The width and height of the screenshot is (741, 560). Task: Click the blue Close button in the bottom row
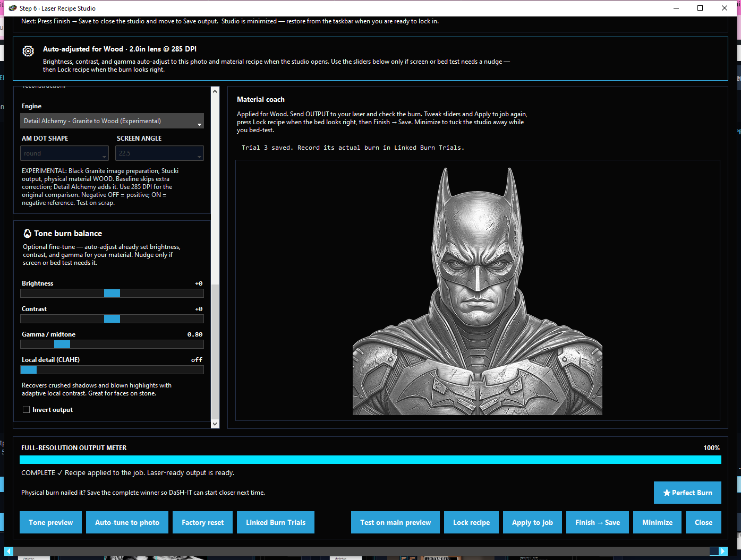click(704, 522)
